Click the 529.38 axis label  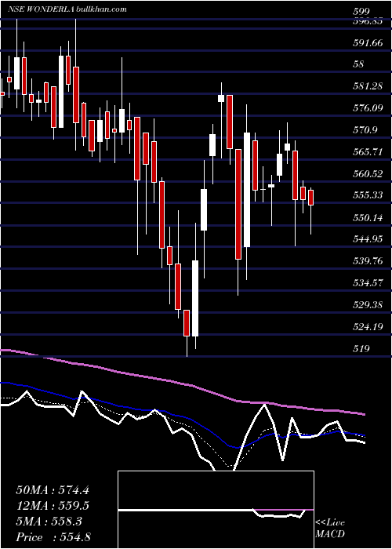(x=368, y=305)
